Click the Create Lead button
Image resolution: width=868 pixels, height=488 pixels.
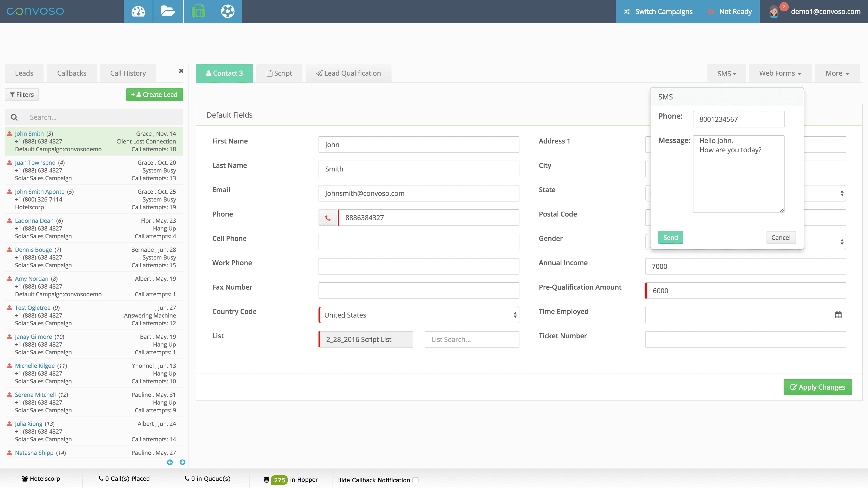pyautogui.click(x=154, y=94)
